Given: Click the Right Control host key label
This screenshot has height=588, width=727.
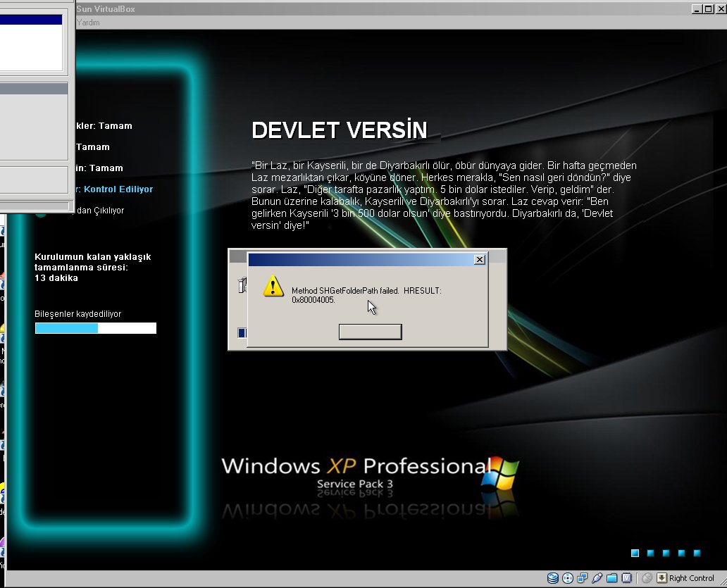Looking at the screenshot, I should (691, 578).
